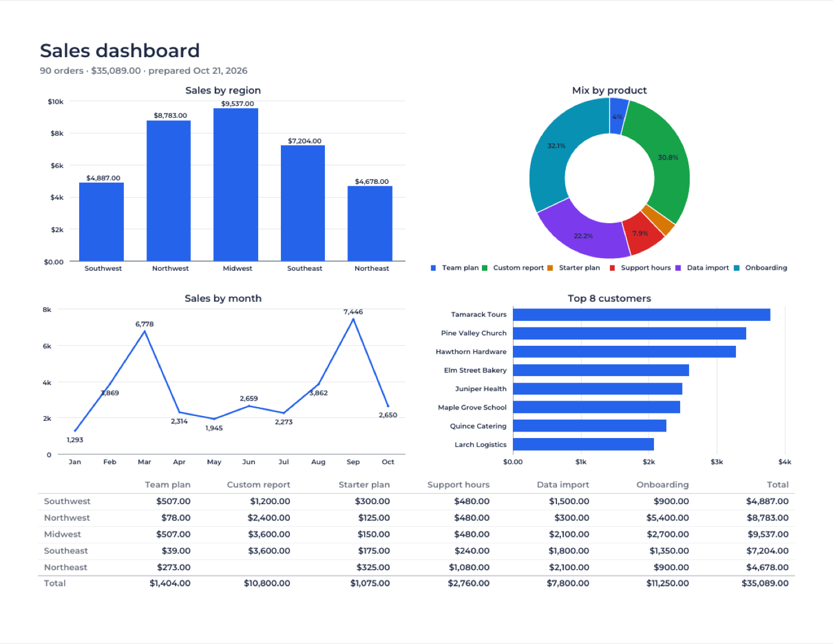
Task: Click the Team plan legend color swatch
Action: (x=433, y=268)
